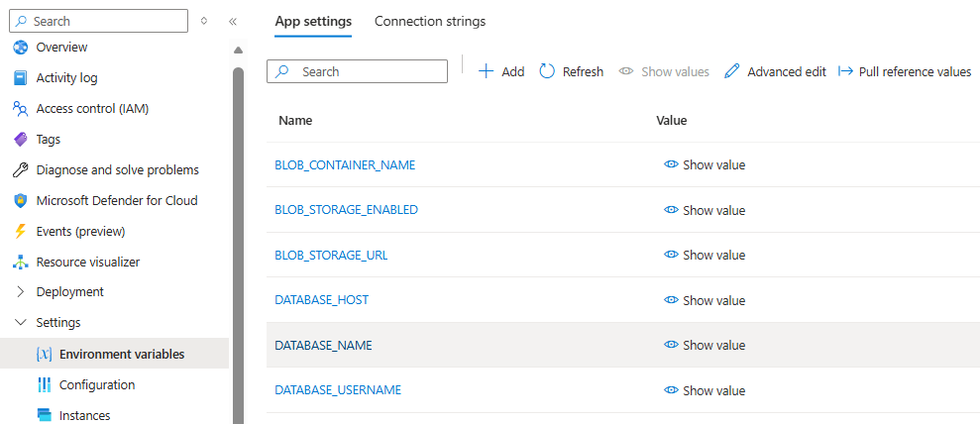Open the Resource visualizer icon
Screen dimensions: 980x424
(20, 263)
